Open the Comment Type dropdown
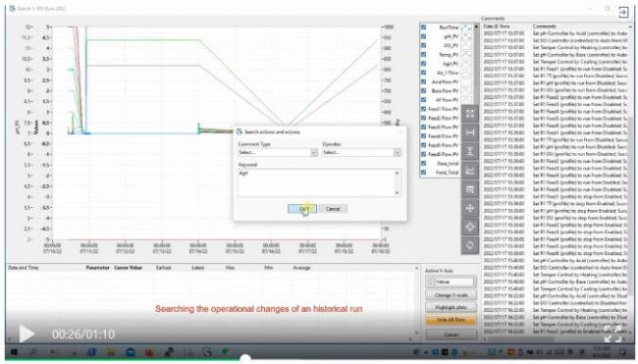638x364 pixels. point(278,152)
